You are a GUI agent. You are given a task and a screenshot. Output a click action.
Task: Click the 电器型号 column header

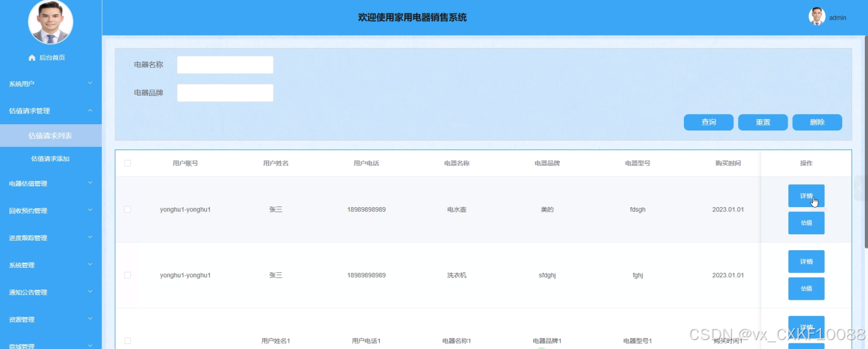[x=638, y=163]
